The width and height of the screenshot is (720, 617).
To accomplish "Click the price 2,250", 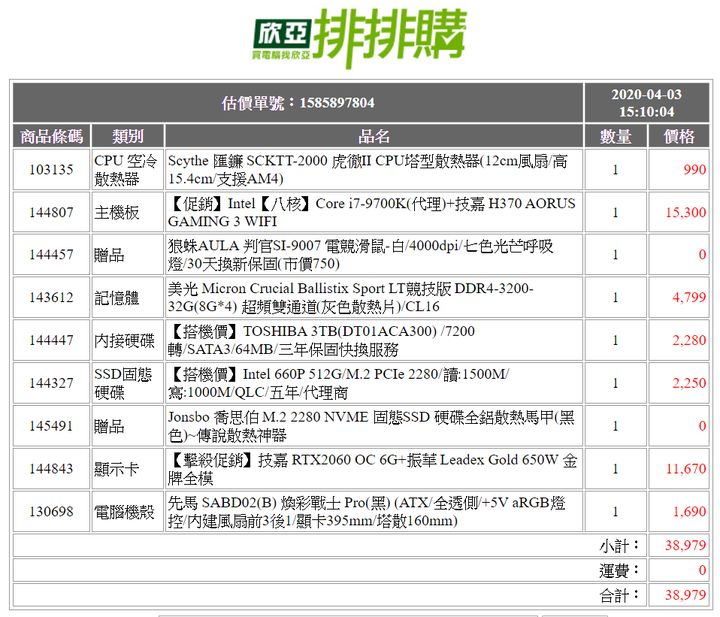I will click(x=689, y=383).
